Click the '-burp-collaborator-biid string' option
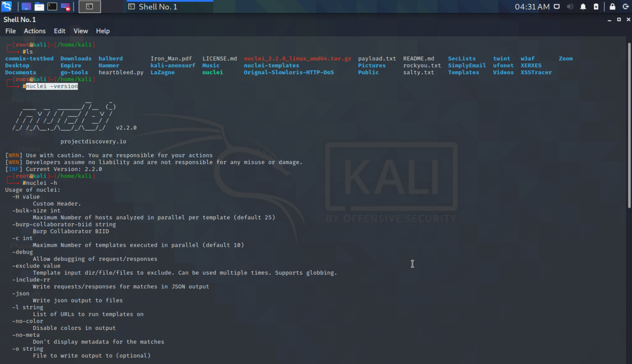Image resolution: width=632 pixels, height=364 pixels. click(64, 224)
